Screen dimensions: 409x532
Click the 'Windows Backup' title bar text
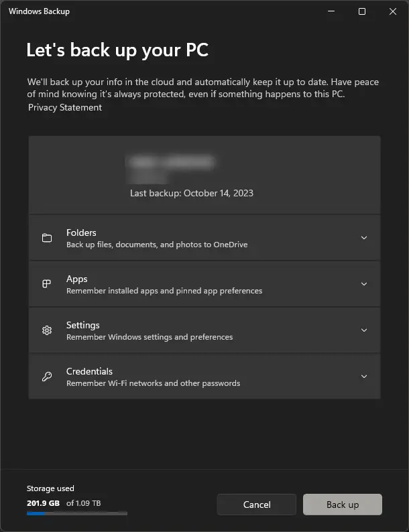[x=39, y=11]
